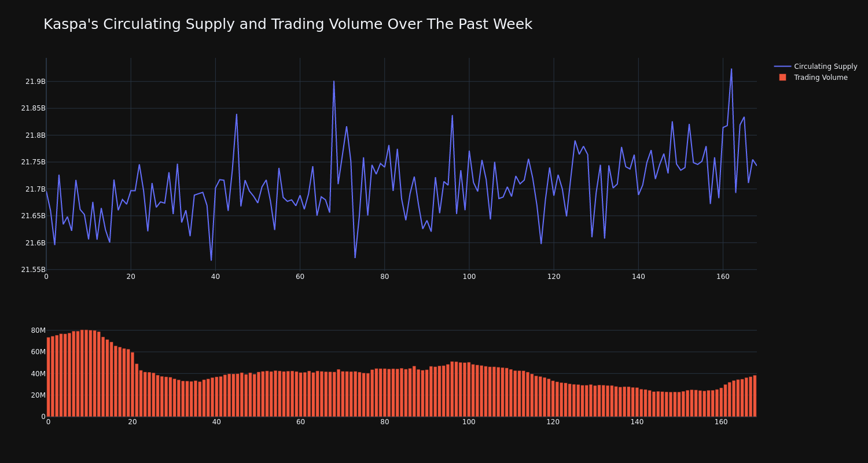
Task: Click the red Trading Volume legend square
Action: coord(782,78)
